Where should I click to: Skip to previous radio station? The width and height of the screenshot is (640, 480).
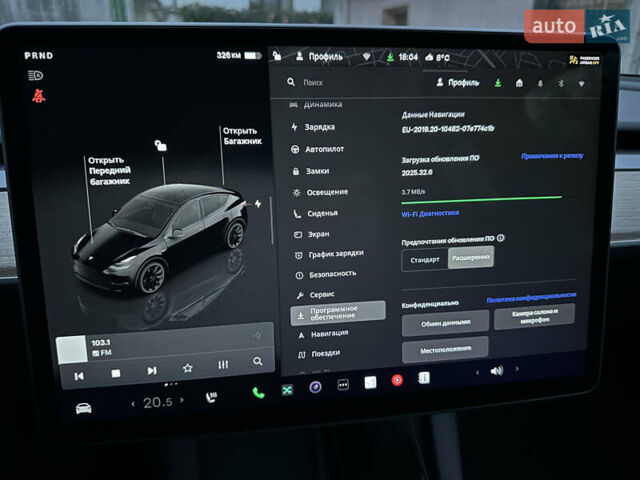pos(79,376)
